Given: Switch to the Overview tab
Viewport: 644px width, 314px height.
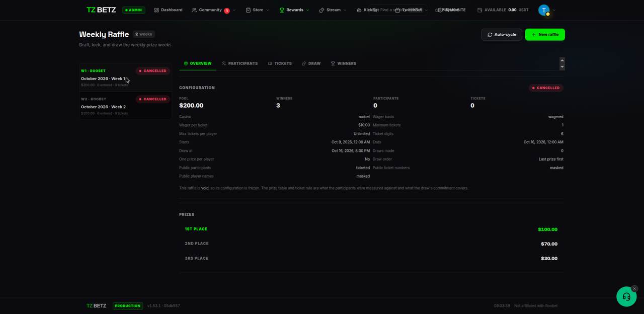Looking at the screenshot, I should click(x=198, y=63).
